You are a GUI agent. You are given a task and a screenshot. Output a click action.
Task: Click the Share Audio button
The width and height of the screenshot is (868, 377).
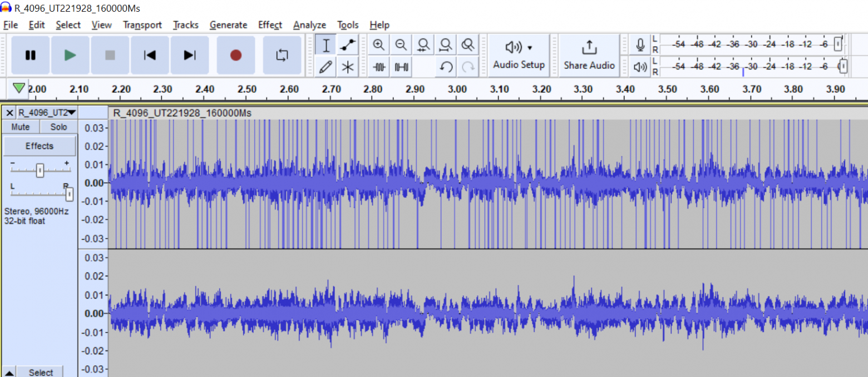tap(589, 55)
